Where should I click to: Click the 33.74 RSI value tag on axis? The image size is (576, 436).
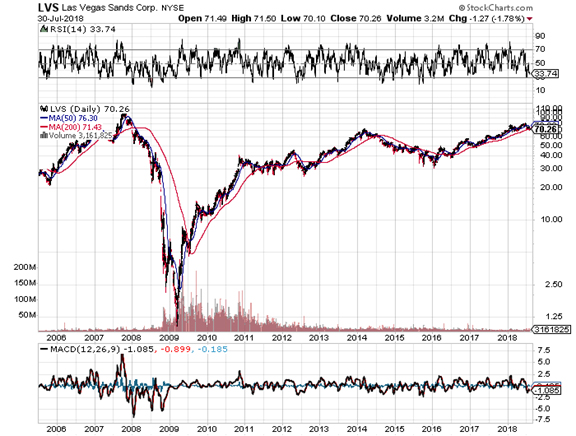(x=545, y=74)
